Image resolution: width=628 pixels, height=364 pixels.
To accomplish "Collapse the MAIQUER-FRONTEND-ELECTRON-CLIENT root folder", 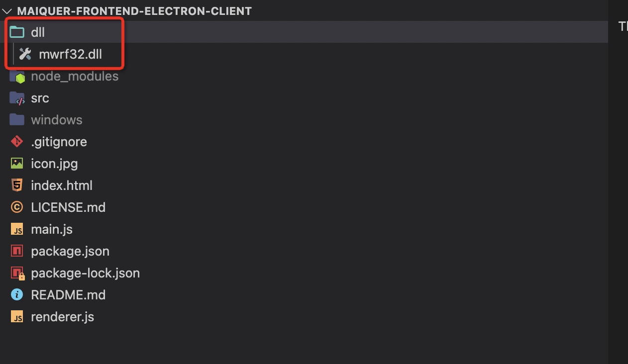I will [x=7, y=10].
